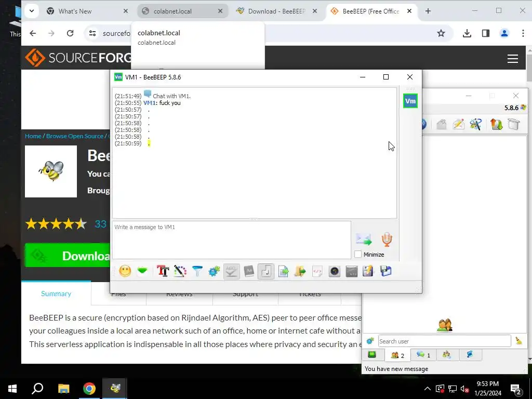This screenshot has width=532, height=399.
Task: Click the send file document icon
Action: point(283,271)
